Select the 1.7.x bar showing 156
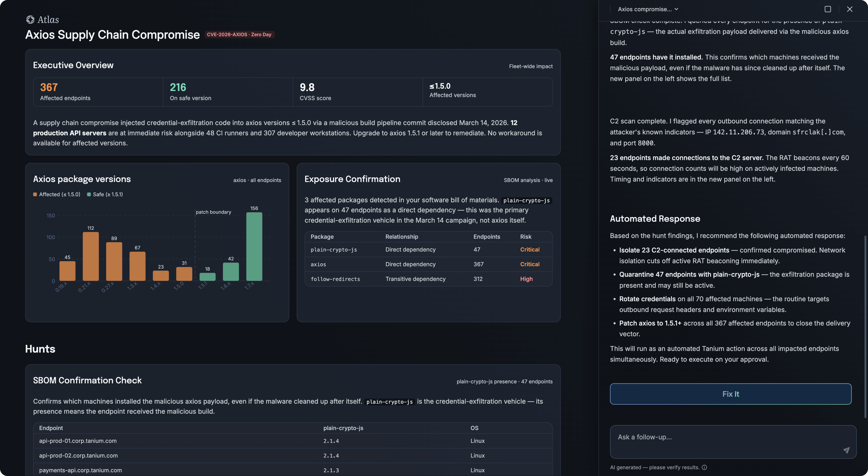868x476 pixels. 254,247
